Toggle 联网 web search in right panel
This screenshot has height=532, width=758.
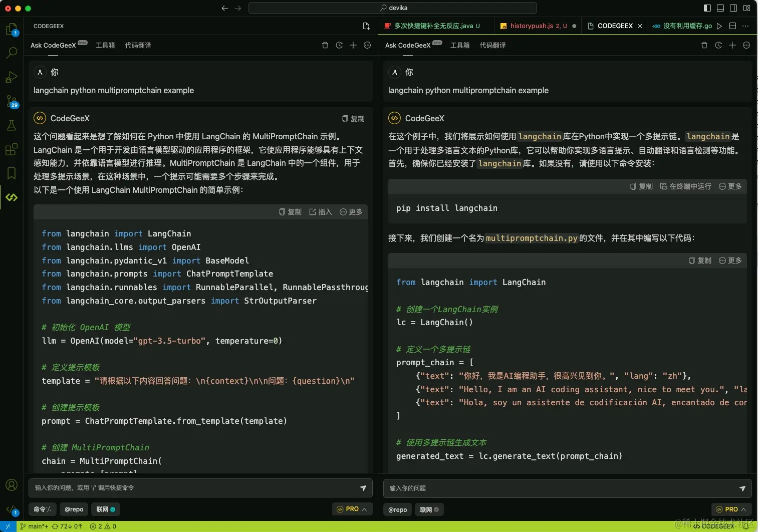429,510
